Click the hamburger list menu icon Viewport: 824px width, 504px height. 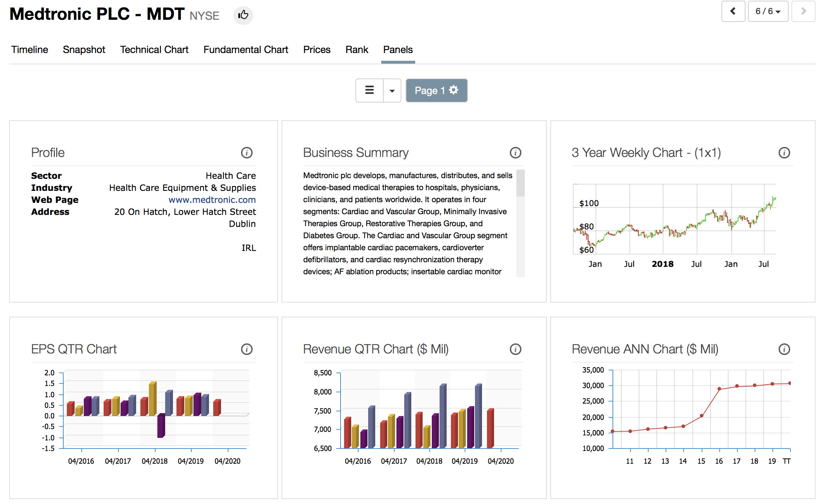coord(369,90)
